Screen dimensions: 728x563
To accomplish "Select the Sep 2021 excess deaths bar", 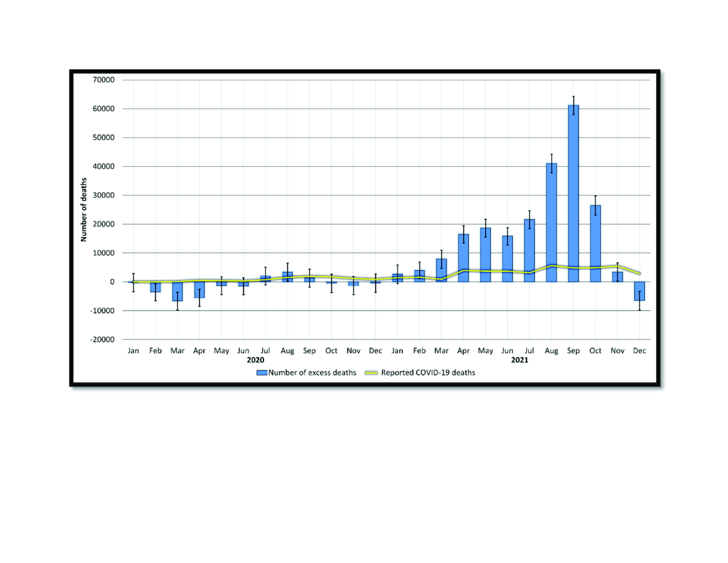I will [573, 193].
